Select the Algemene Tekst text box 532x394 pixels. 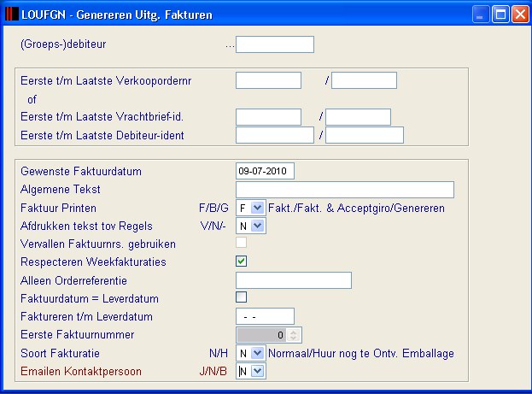[345, 190]
